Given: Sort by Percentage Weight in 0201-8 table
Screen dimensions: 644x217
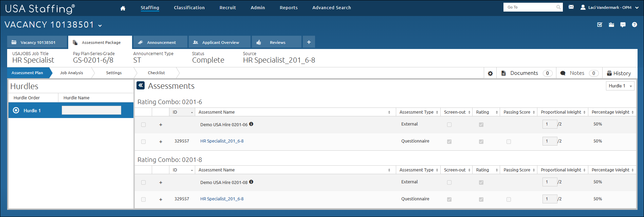Looking at the screenshot, I should pyautogui.click(x=612, y=170).
